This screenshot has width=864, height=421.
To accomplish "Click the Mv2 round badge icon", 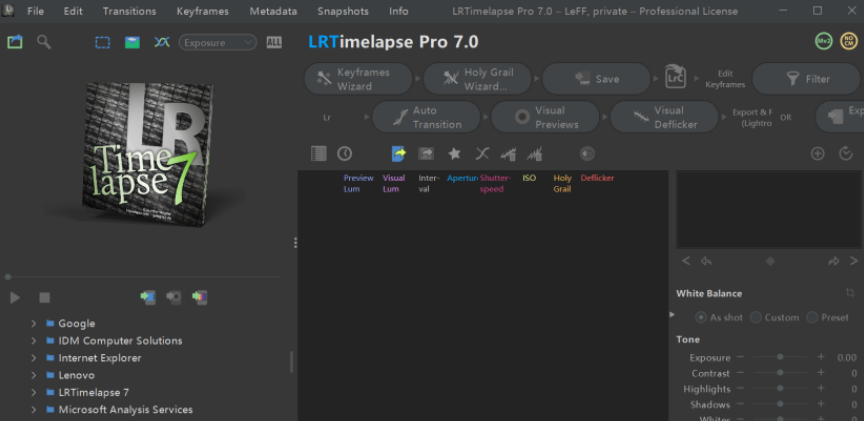I will coord(824,41).
